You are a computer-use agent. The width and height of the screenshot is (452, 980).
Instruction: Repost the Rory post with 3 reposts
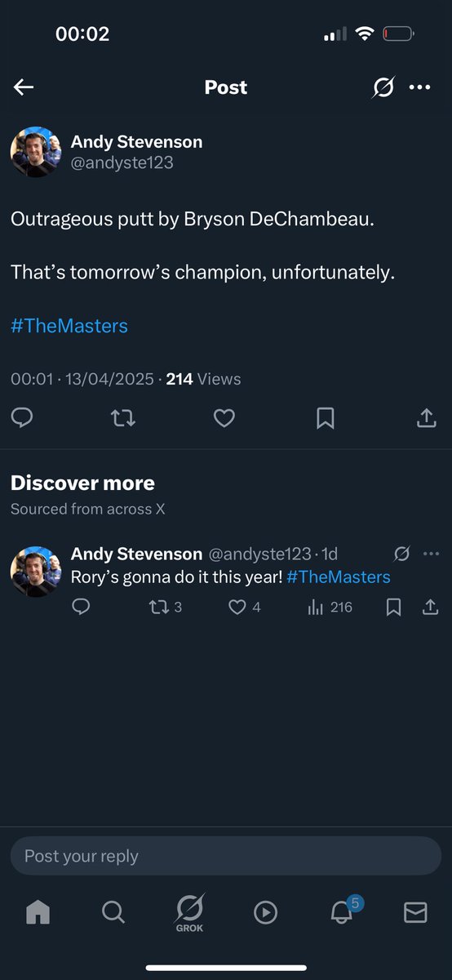166,607
